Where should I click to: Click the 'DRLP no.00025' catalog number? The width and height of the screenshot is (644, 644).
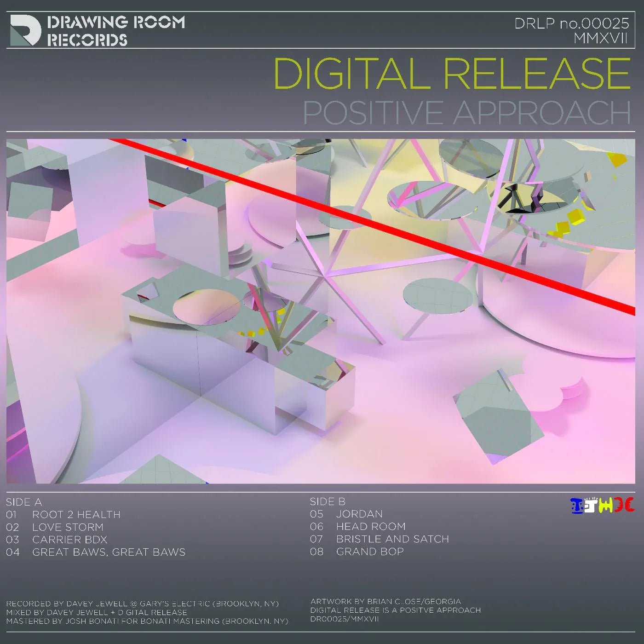pyautogui.click(x=572, y=23)
